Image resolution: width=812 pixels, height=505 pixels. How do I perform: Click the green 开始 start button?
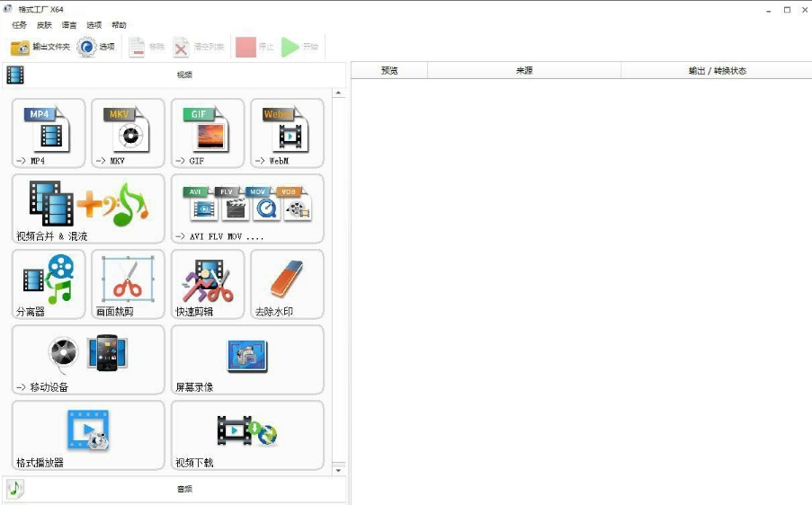(299, 47)
